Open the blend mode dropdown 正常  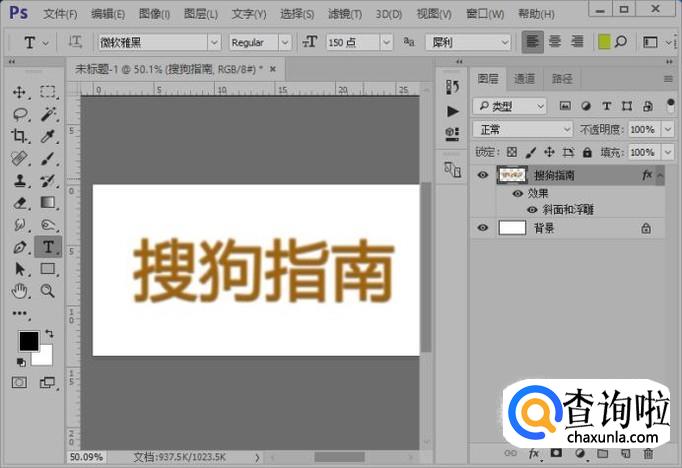522,130
